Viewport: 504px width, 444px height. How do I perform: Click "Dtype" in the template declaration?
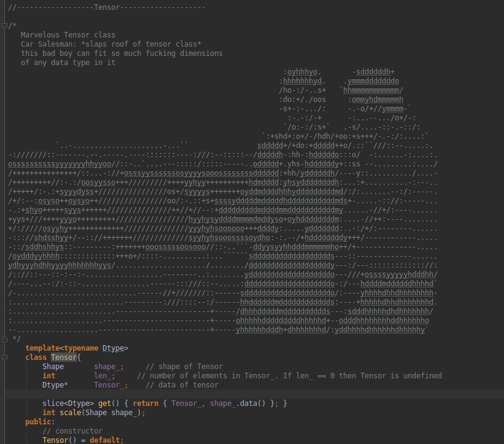click(113, 348)
